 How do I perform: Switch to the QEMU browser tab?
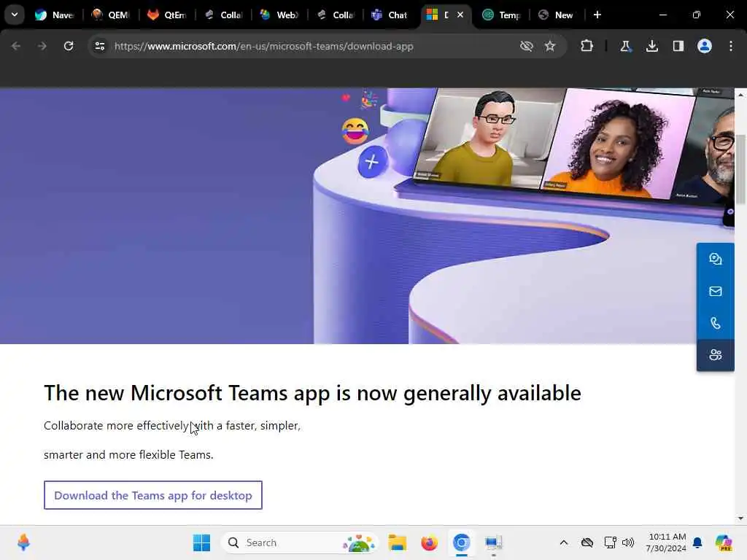point(111,15)
